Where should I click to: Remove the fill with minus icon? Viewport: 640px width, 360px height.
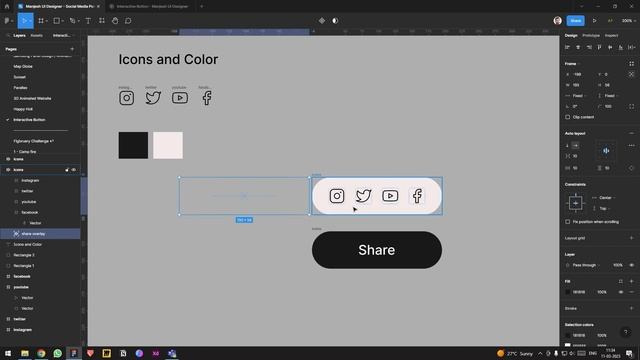click(x=631, y=292)
